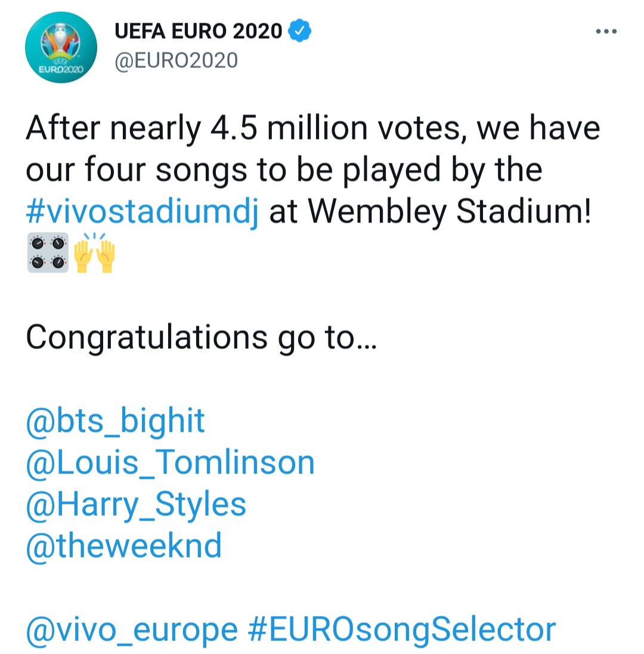Visit the @bts_bighit mention
The image size is (644, 654).
(x=115, y=421)
